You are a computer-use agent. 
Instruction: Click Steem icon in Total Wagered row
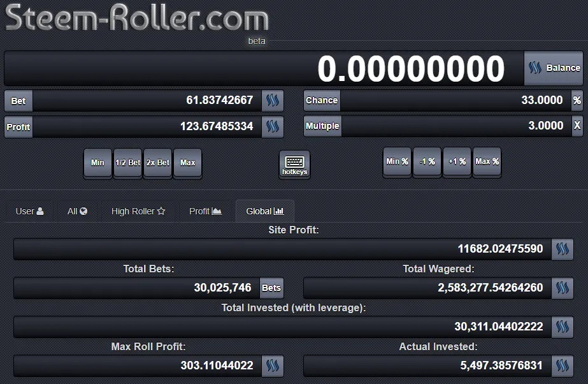point(563,288)
